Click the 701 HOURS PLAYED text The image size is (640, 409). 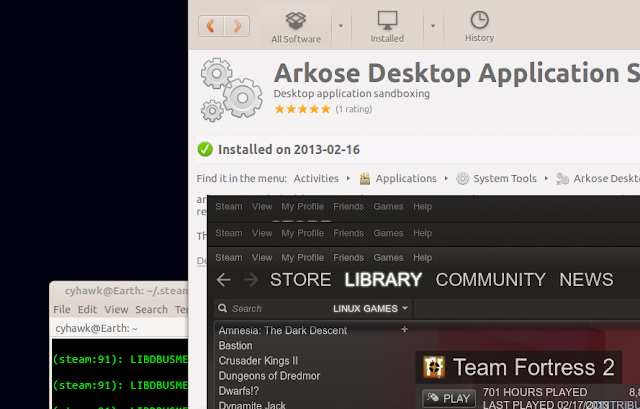coord(535,392)
